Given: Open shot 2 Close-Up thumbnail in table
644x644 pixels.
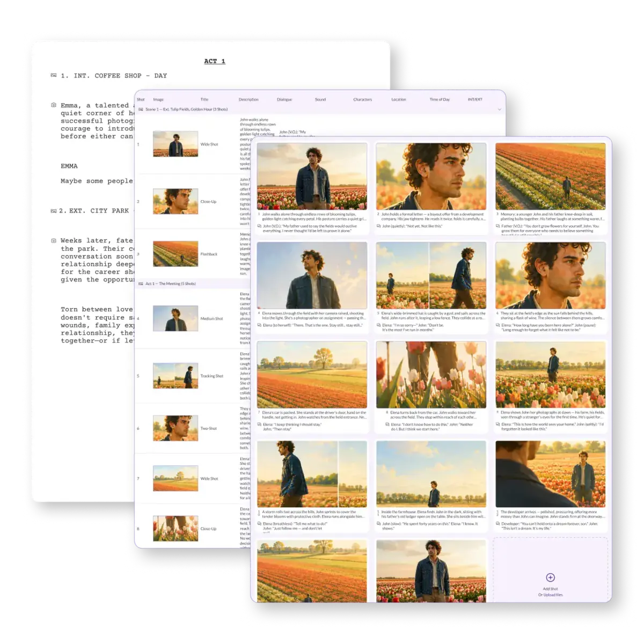Looking at the screenshot, I should coord(175,201).
